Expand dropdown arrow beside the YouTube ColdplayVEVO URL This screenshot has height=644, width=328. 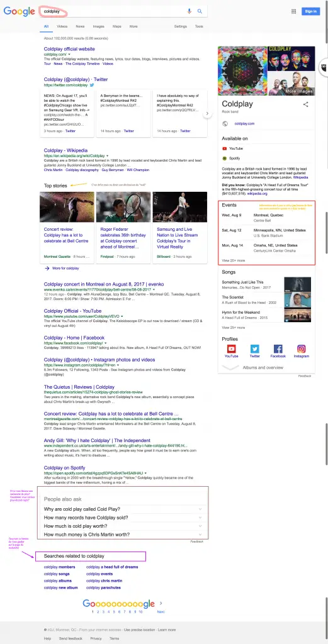tap(122, 316)
